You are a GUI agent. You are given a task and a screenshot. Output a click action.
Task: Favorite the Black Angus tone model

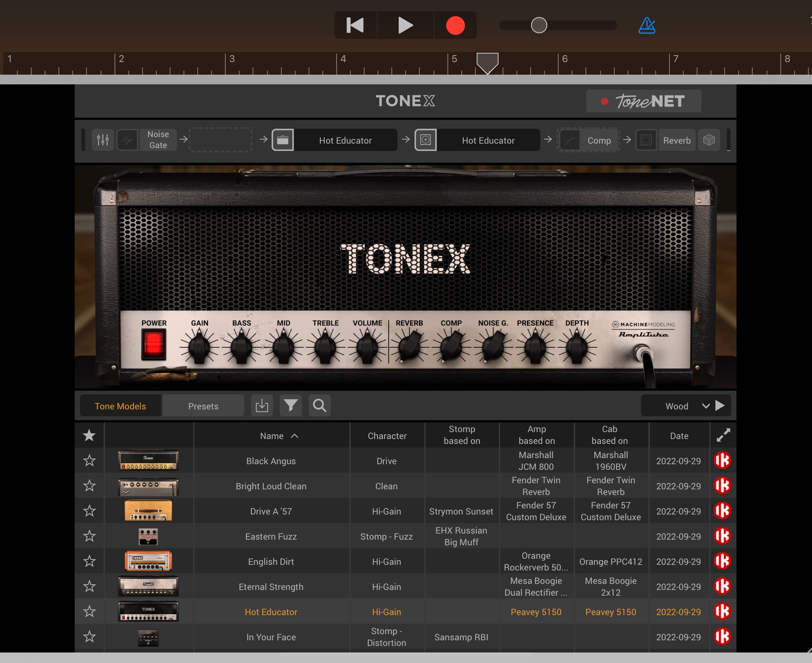click(89, 461)
